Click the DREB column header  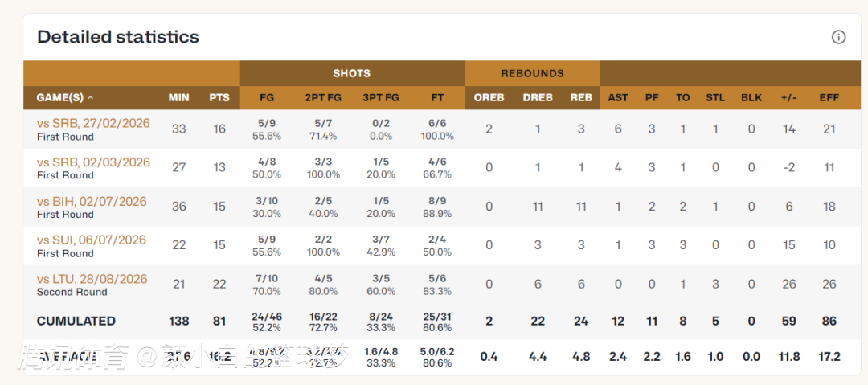click(538, 97)
